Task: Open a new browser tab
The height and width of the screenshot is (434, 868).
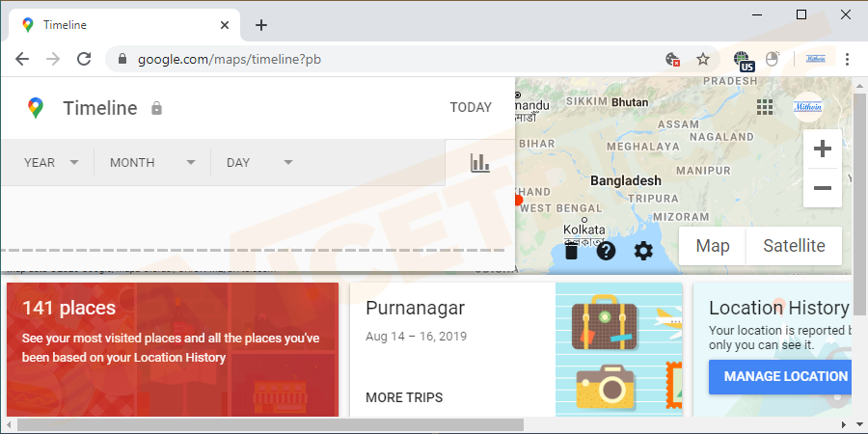Action: tap(260, 25)
